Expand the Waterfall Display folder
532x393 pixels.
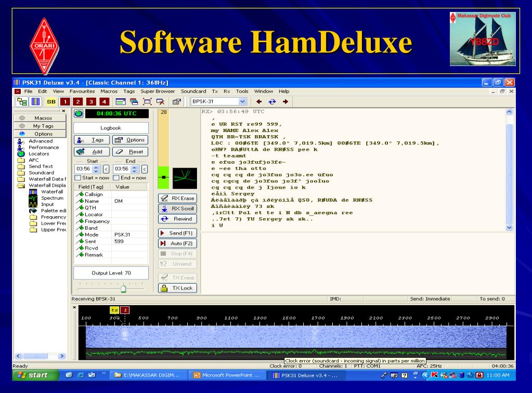(42, 186)
